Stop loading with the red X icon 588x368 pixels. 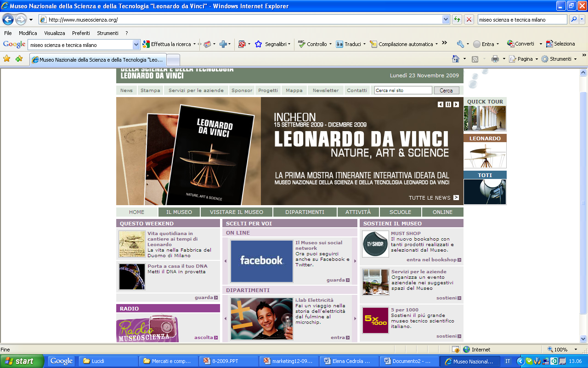click(x=469, y=19)
